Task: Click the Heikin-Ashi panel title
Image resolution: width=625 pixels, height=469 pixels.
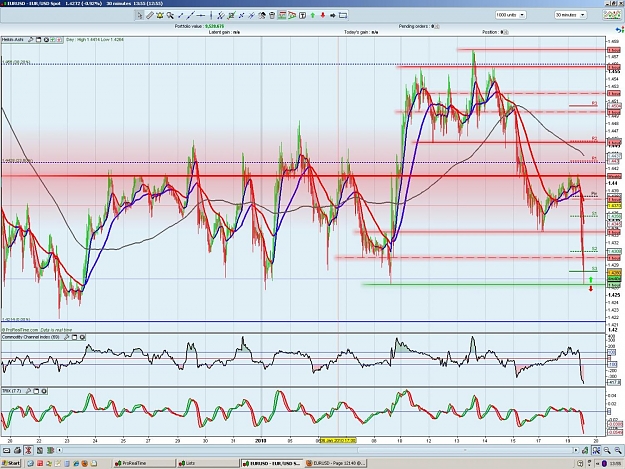Action: [13, 40]
